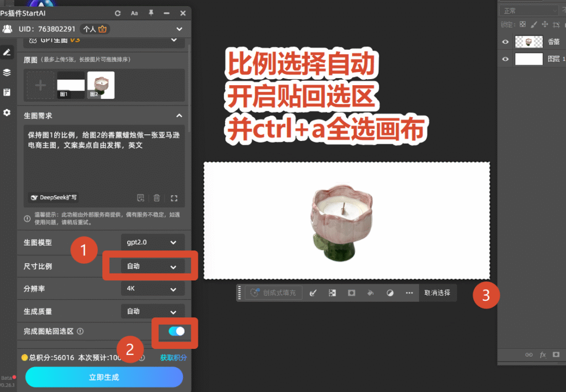Clear the prompt with trash icon
This screenshot has height=392, width=566.
click(x=156, y=198)
